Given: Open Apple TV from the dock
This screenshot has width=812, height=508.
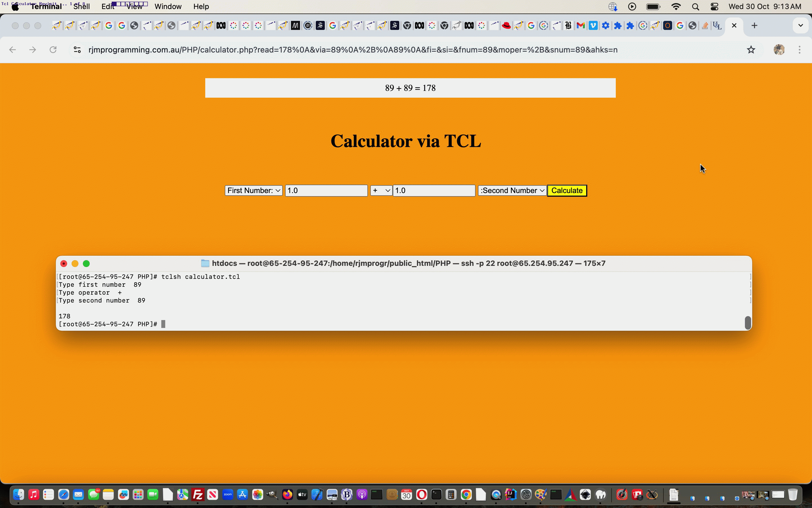Looking at the screenshot, I should pyautogui.click(x=302, y=494).
